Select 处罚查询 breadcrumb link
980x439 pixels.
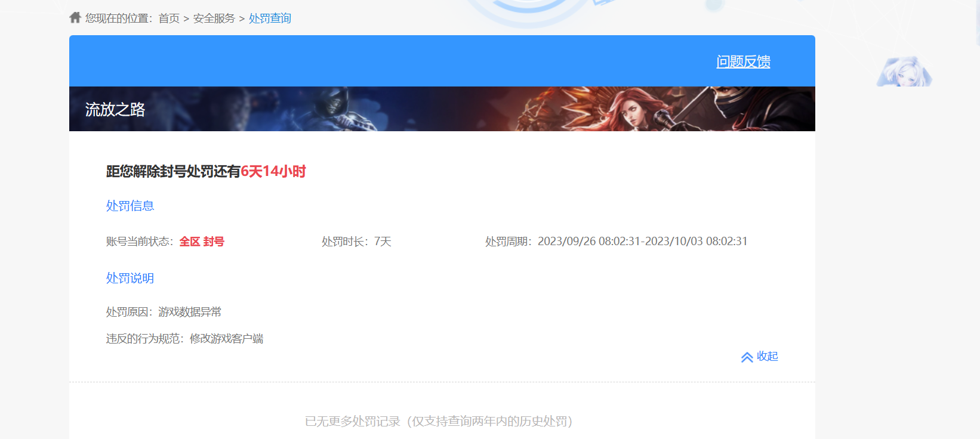pyautogui.click(x=270, y=18)
